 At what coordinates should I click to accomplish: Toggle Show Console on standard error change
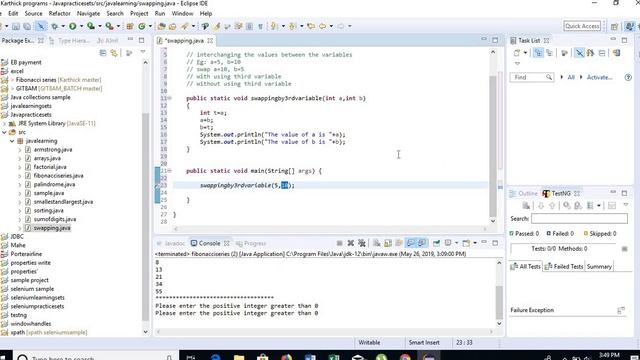coord(422,243)
